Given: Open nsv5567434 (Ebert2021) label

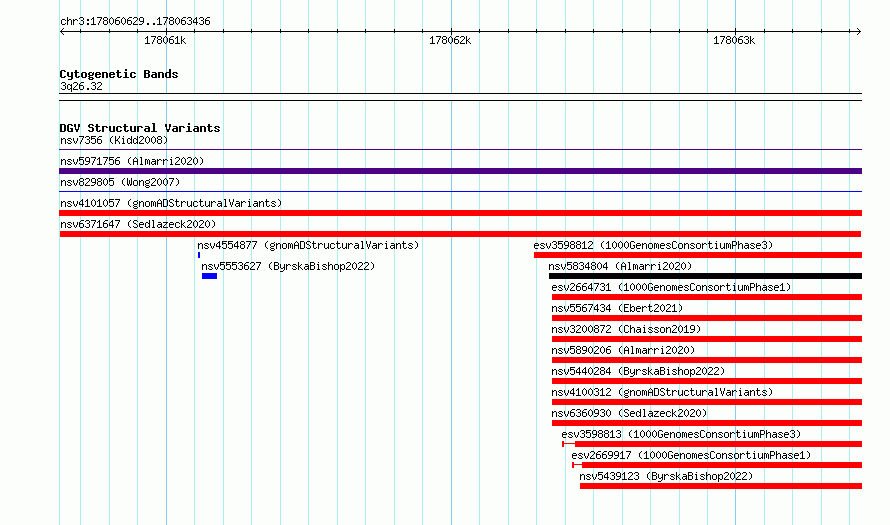Looking at the screenshot, I should tap(617, 308).
